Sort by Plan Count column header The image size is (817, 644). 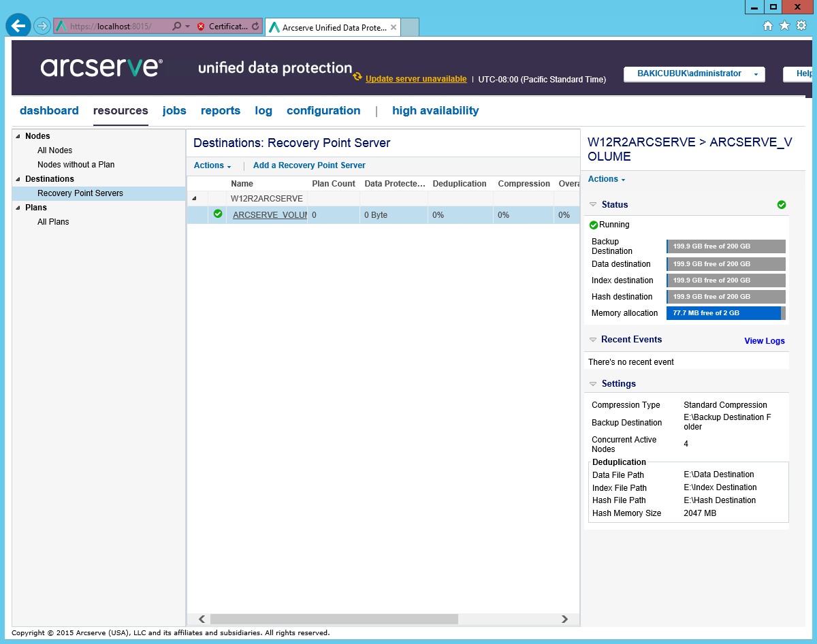[x=334, y=184]
